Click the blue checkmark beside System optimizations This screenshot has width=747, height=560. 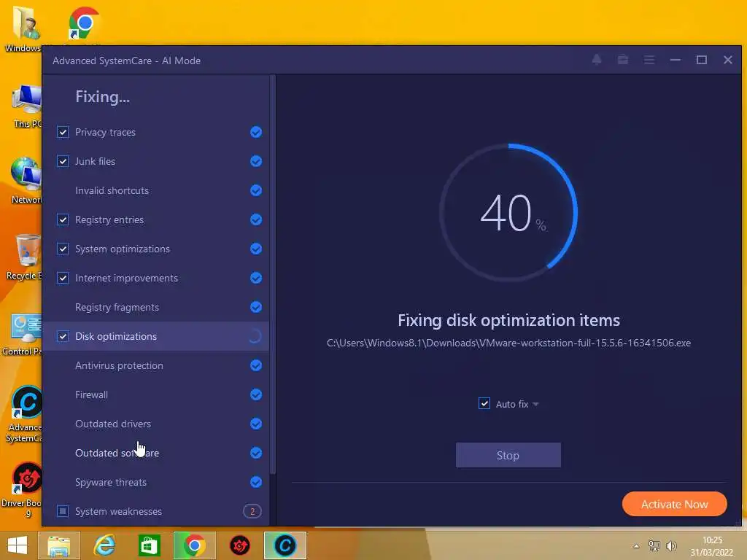tap(256, 249)
